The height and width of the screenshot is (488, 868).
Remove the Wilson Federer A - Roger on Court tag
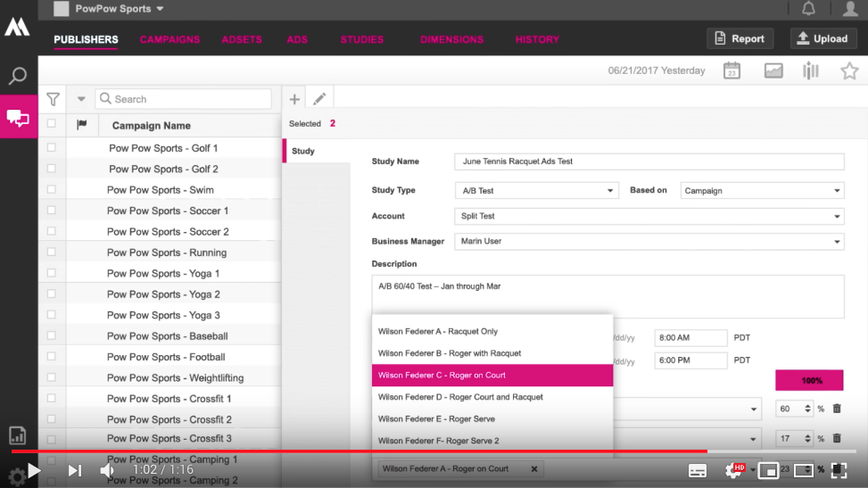point(534,468)
